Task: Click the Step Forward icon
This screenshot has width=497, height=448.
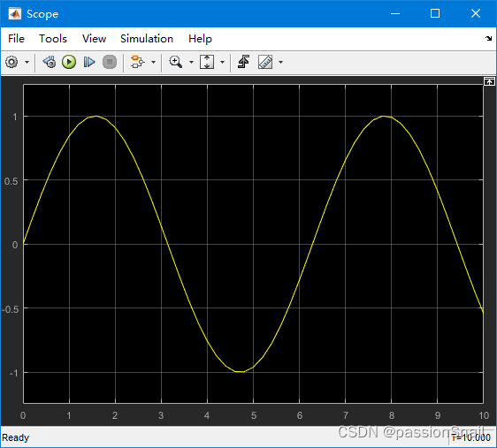Action: click(x=89, y=62)
